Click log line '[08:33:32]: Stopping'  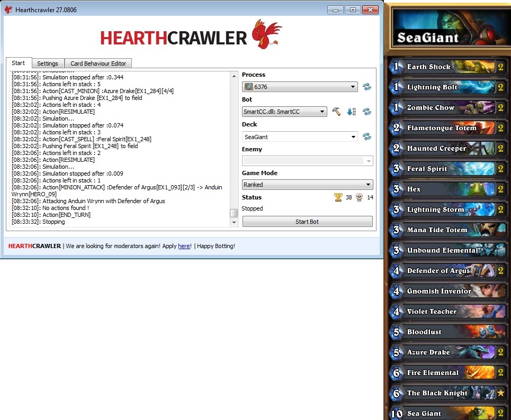click(38, 222)
